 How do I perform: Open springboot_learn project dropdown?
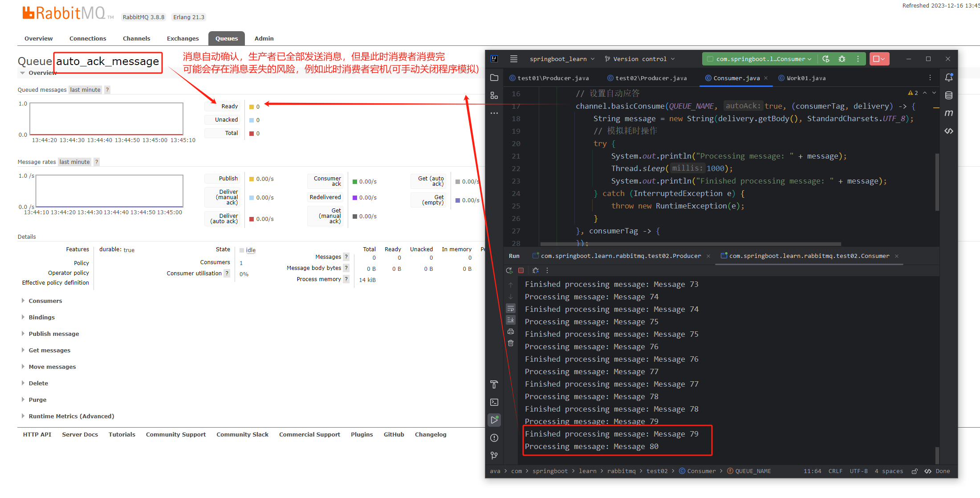click(562, 59)
